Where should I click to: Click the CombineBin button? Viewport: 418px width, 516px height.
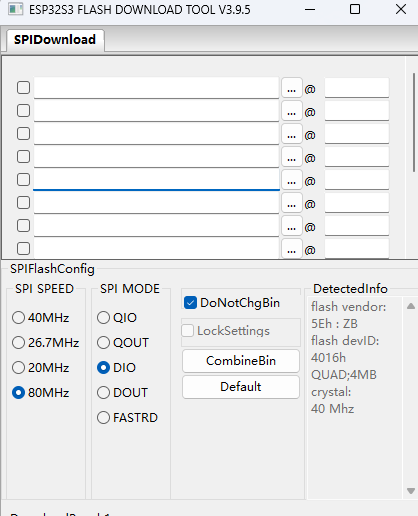(241, 361)
